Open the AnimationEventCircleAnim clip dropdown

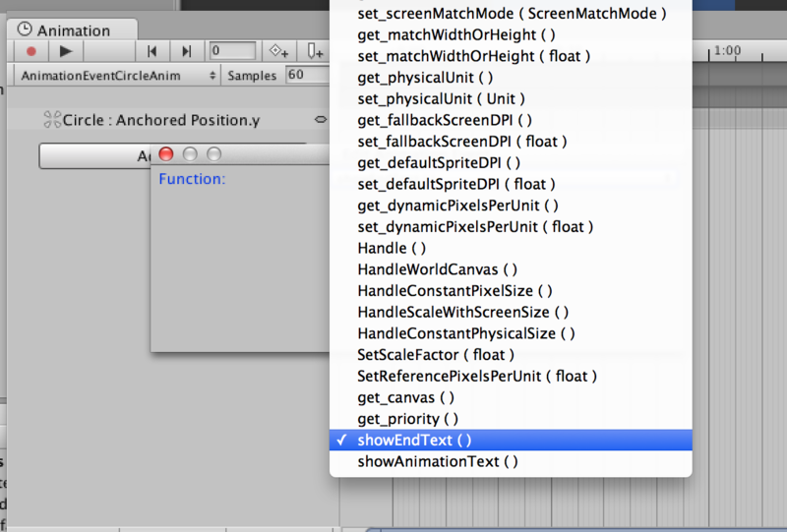117,76
